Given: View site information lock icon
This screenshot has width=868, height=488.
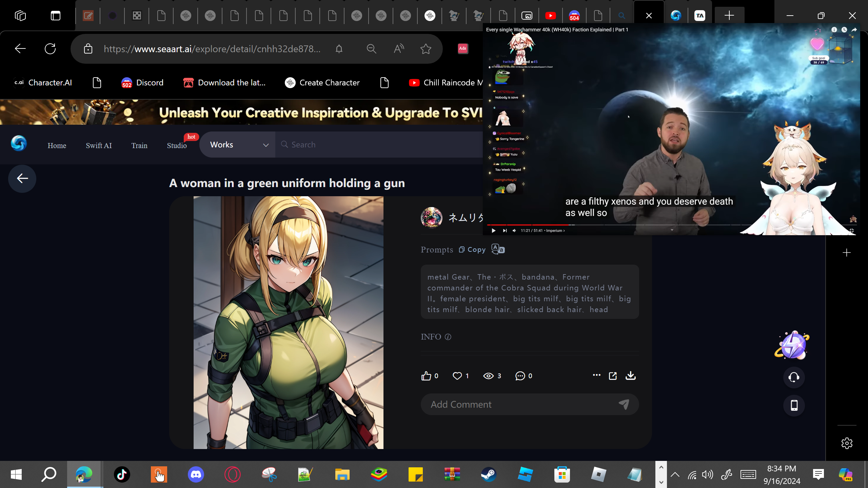Looking at the screenshot, I should pyautogui.click(x=88, y=49).
